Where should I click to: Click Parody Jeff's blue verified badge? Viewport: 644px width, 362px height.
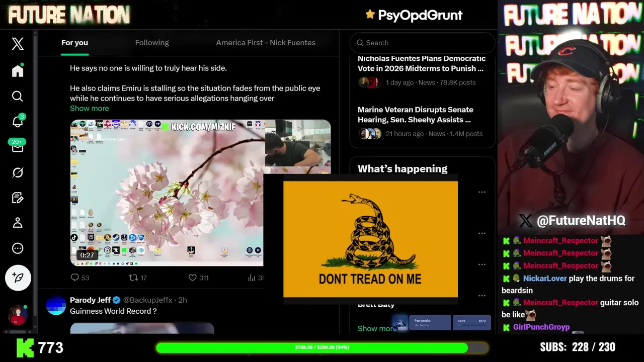(x=117, y=300)
